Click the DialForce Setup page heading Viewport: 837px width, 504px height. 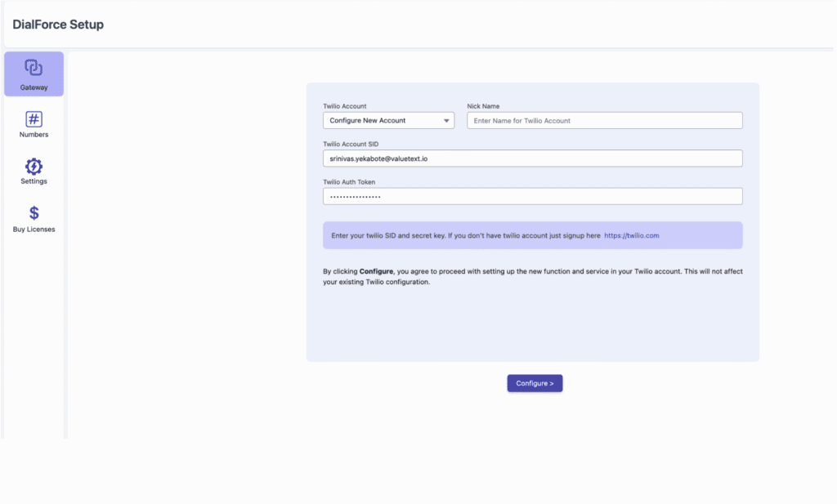coord(58,25)
